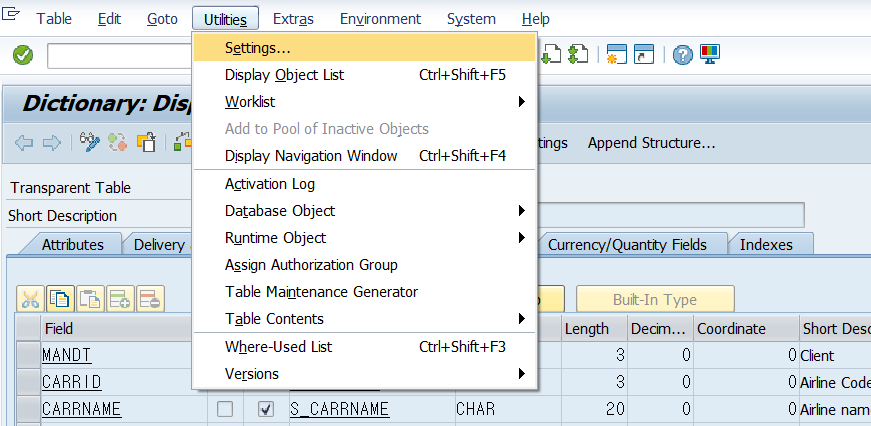Open Help with the question mark icon
Screen dimensions: 871x426
tap(683, 56)
